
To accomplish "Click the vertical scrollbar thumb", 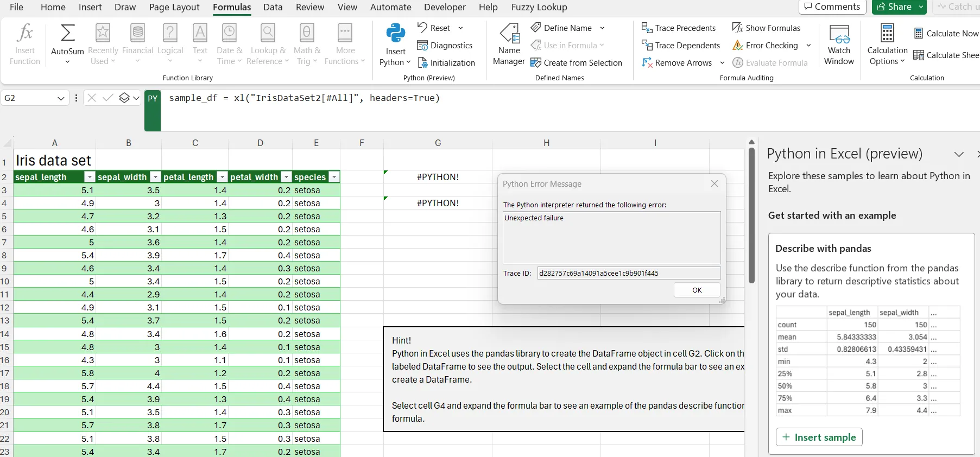I will 751,215.
